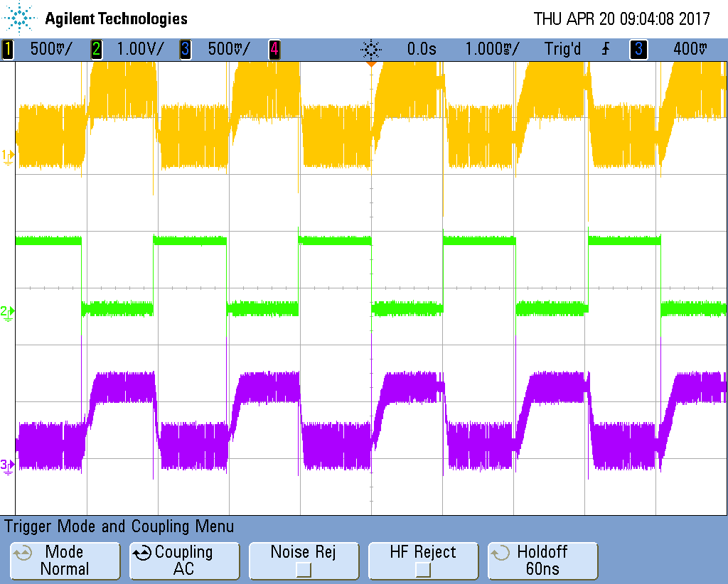Click the channel 2 1.00V/ scale
This screenshot has width=728, height=584.
tap(140, 49)
